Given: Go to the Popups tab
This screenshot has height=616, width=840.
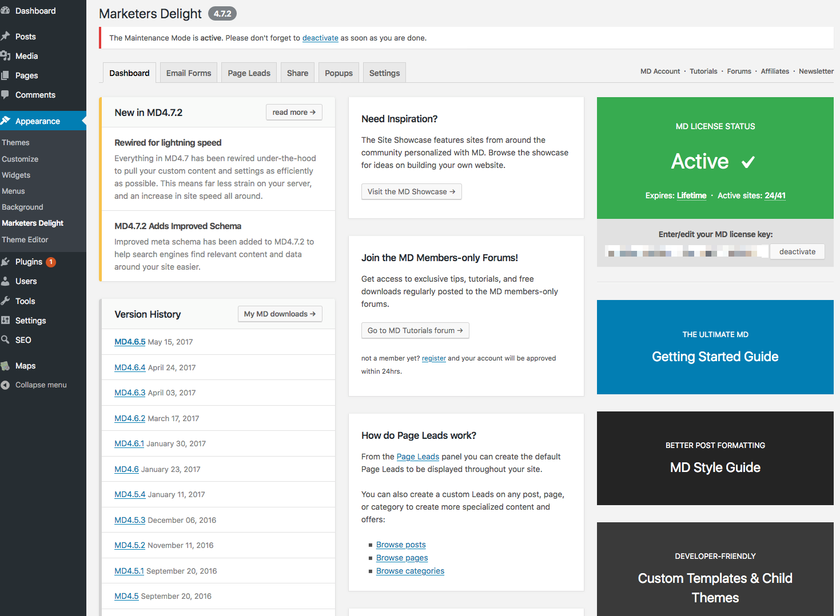Looking at the screenshot, I should 339,73.
